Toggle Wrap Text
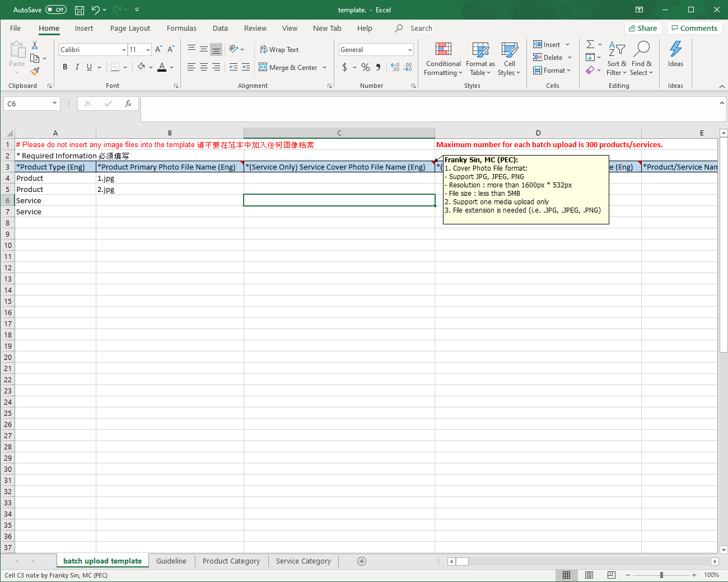 pos(279,50)
